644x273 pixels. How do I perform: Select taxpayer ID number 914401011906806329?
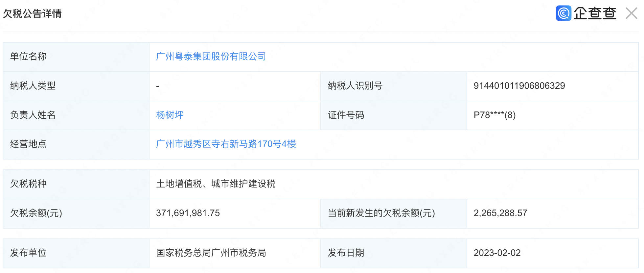click(519, 86)
